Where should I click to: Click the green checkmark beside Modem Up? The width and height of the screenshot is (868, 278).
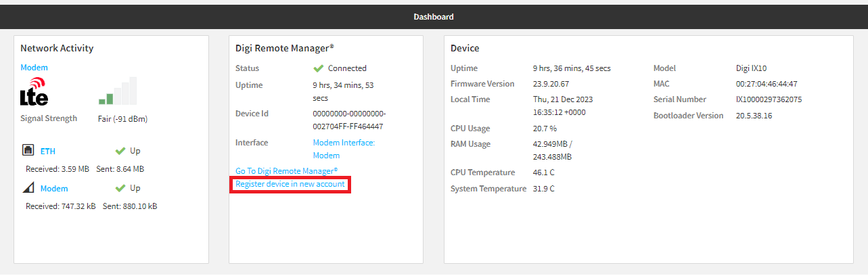[120, 188]
